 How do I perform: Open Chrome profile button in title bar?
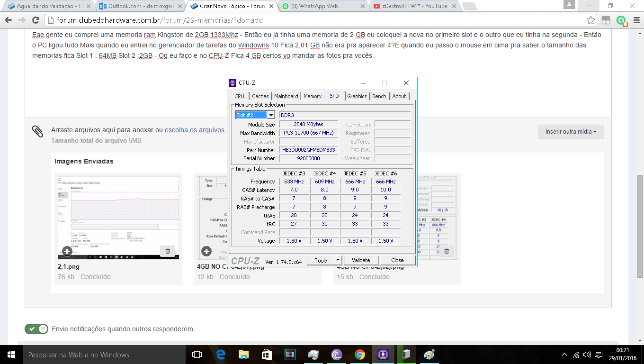(569, 4)
